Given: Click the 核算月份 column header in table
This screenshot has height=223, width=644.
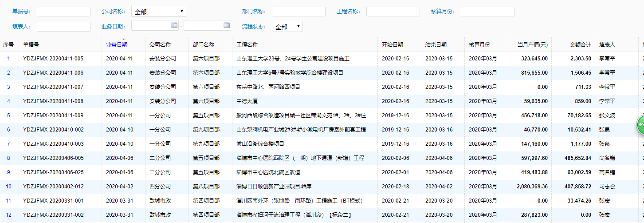Looking at the screenshot, I should pos(479,45).
